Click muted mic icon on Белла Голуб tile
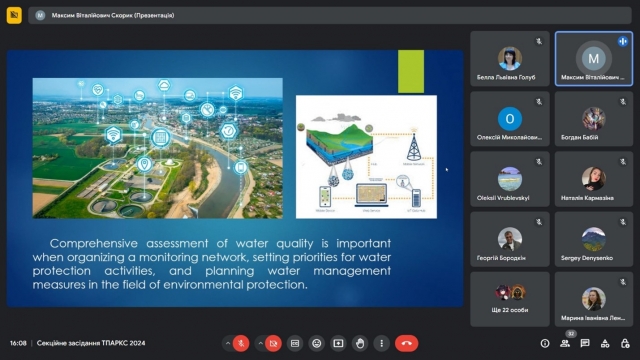Viewport: 640px width, 360px height. click(539, 41)
